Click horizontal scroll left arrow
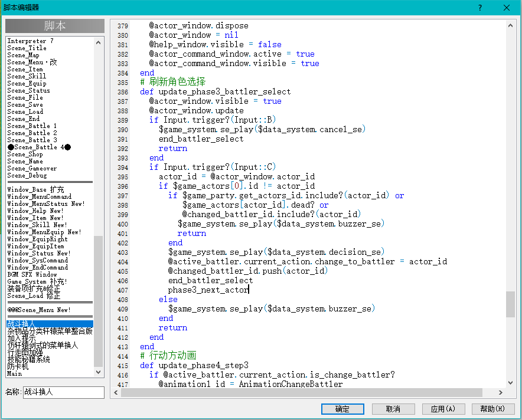The image size is (522, 420). [116, 393]
